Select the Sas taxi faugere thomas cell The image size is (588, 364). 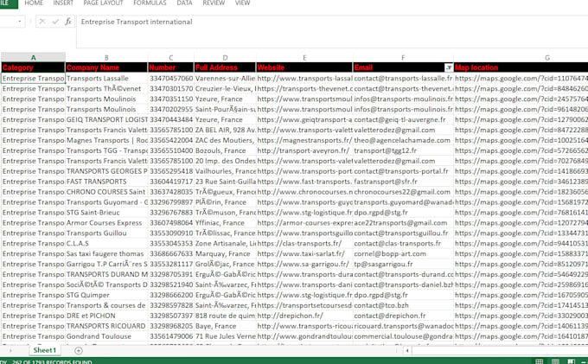point(106,254)
